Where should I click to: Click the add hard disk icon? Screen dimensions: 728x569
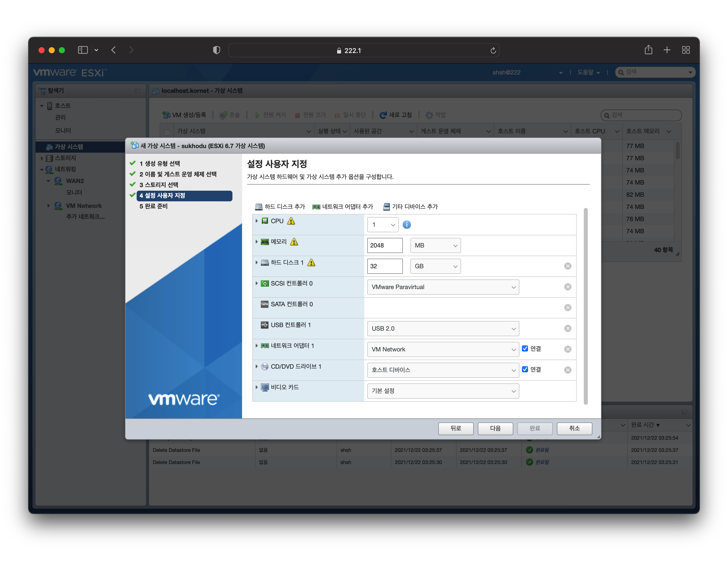(x=259, y=207)
